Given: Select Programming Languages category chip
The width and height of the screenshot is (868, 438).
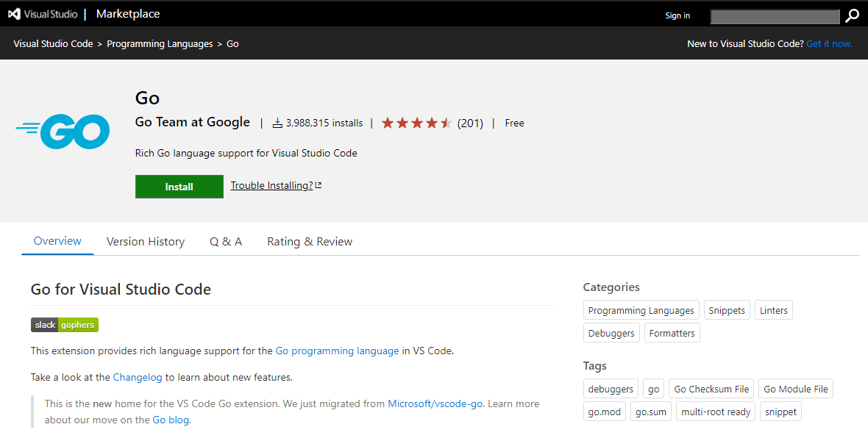Looking at the screenshot, I should coord(641,310).
